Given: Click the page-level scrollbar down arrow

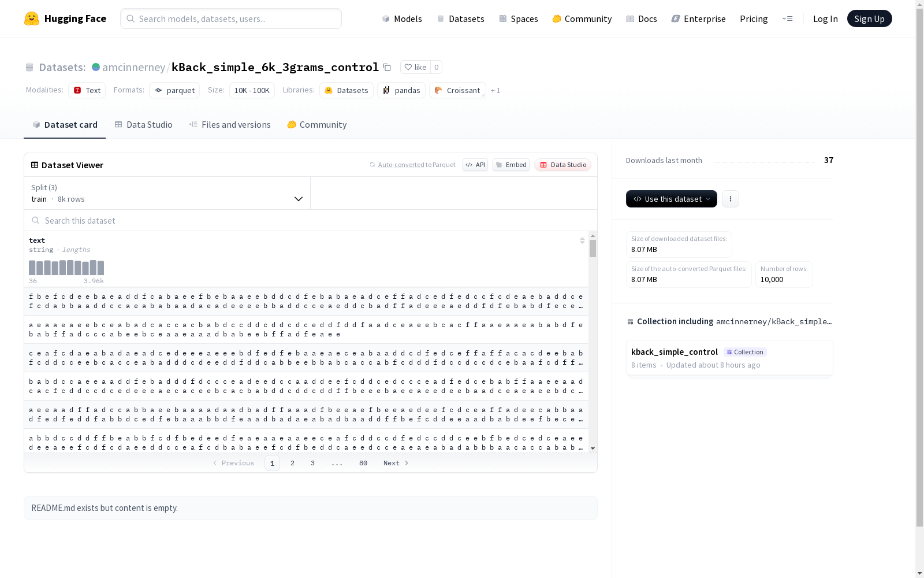Looking at the screenshot, I should click(919, 573).
